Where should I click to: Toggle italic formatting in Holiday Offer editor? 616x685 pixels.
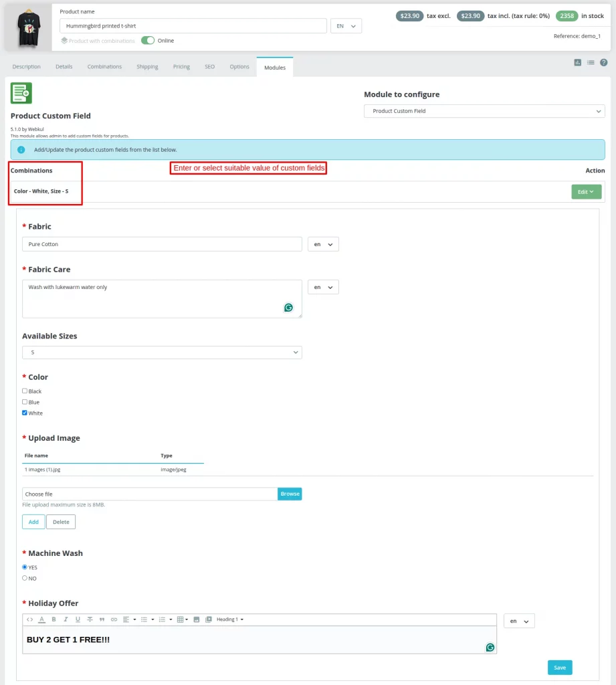(x=66, y=619)
